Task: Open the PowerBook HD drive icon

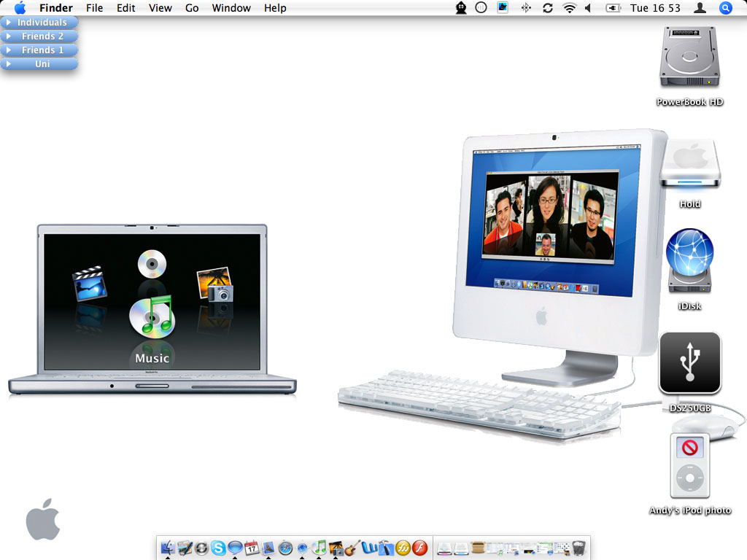Action: 689,56
